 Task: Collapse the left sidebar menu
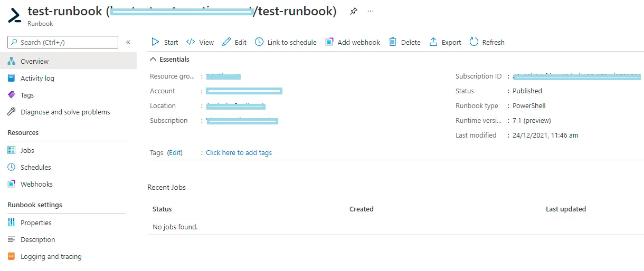[x=128, y=42]
